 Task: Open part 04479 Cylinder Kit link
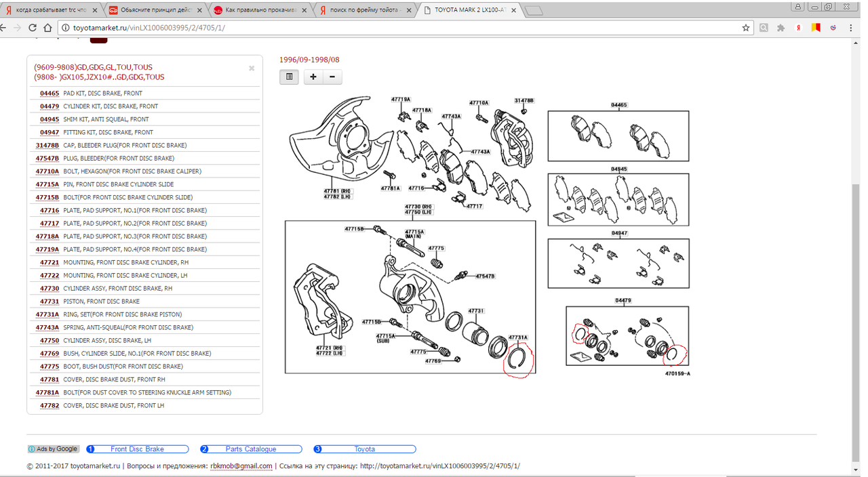pos(50,106)
